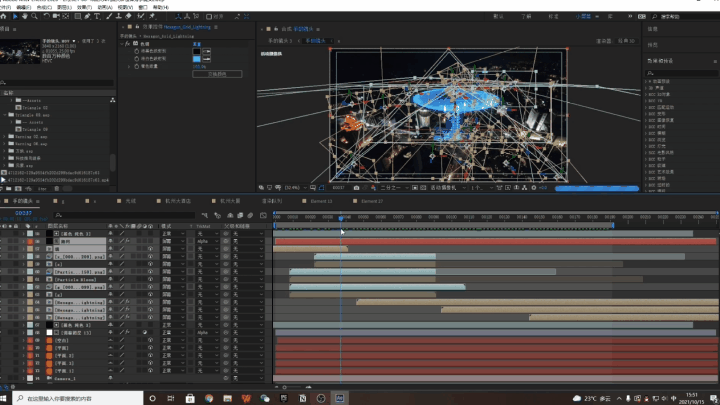Toggle the fx switch for 色调 effect
This screenshot has width=720, height=405.
point(128,44)
